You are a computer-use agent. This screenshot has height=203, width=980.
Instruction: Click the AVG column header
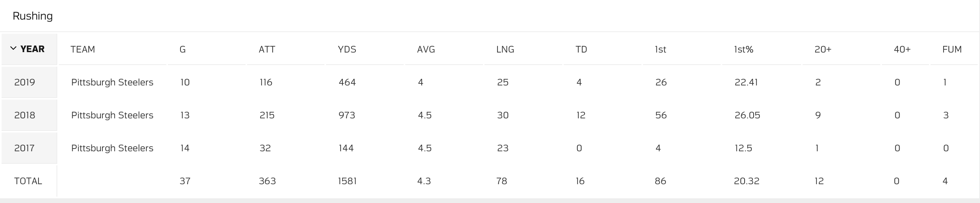(x=426, y=49)
